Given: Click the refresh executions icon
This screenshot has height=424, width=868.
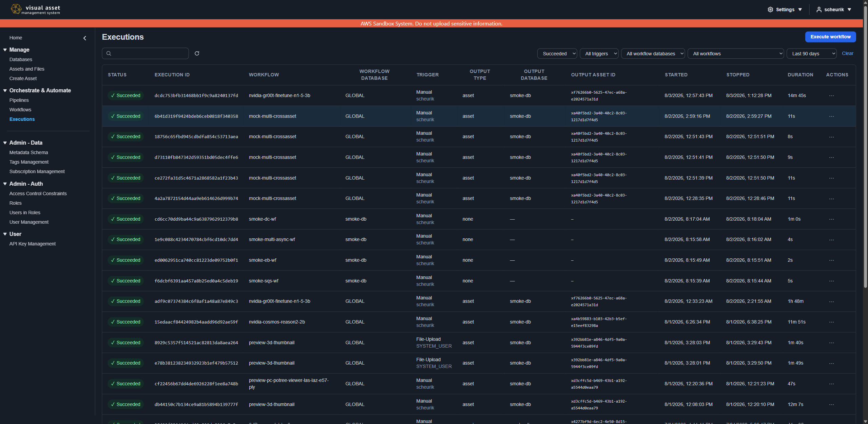Looking at the screenshot, I should coord(197,53).
